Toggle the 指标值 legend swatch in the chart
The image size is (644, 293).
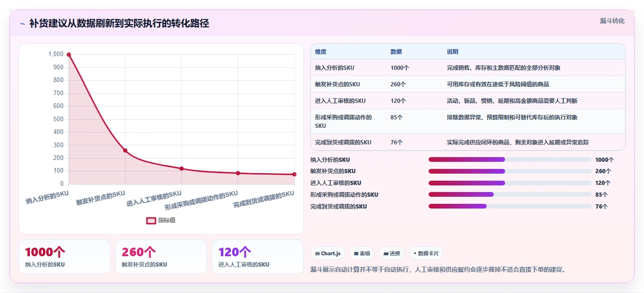[x=151, y=220]
